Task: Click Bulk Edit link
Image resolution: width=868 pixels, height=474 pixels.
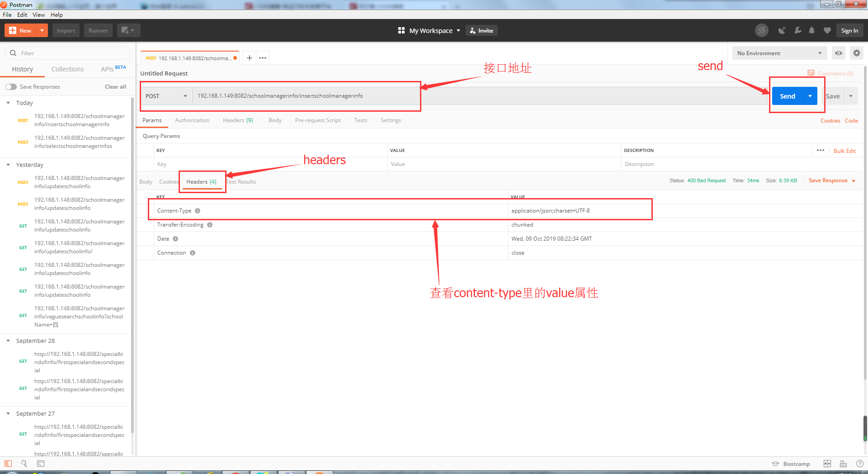Action: (x=844, y=151)
